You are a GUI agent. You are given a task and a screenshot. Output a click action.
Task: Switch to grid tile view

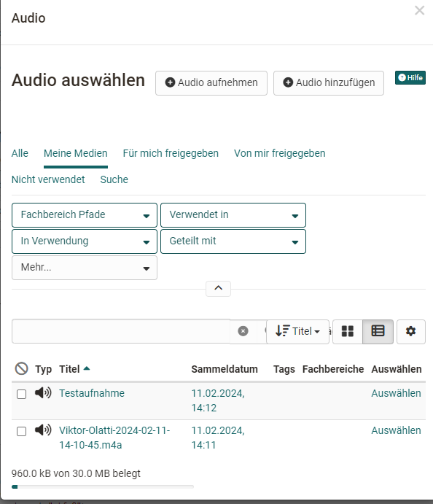[348, 331]
